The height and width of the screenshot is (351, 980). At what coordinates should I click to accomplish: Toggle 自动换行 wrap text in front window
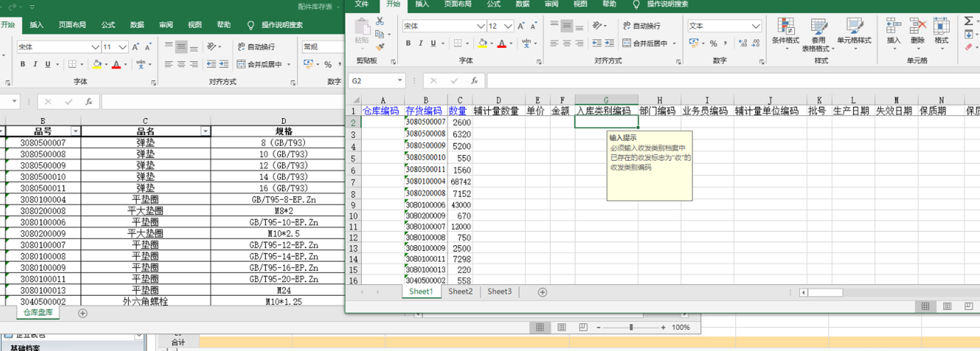pos(642,26)
